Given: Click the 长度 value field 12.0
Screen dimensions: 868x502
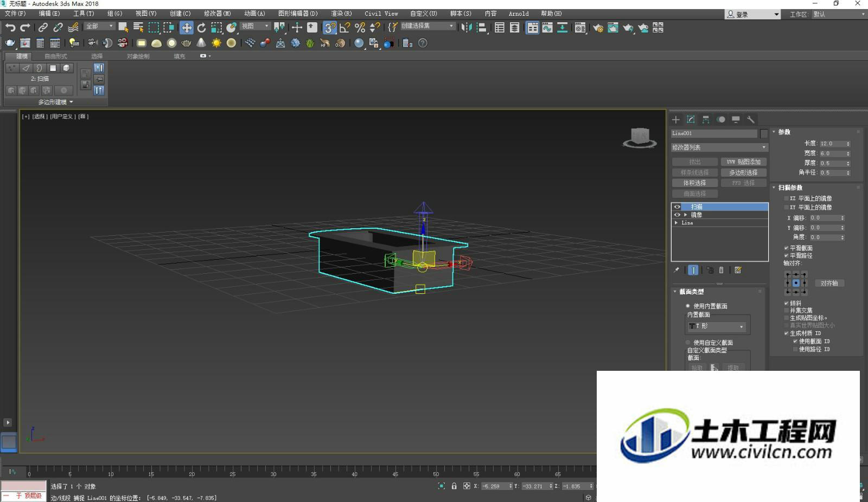Looking at the screenshot, I should point(832,144).
